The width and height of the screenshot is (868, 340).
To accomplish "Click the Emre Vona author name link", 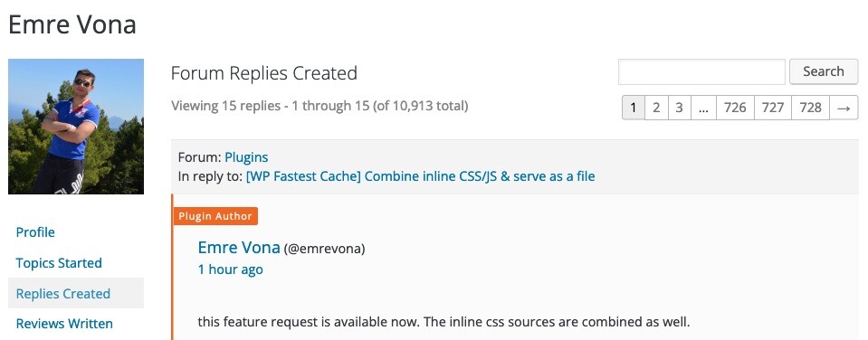I will point(239,248).
